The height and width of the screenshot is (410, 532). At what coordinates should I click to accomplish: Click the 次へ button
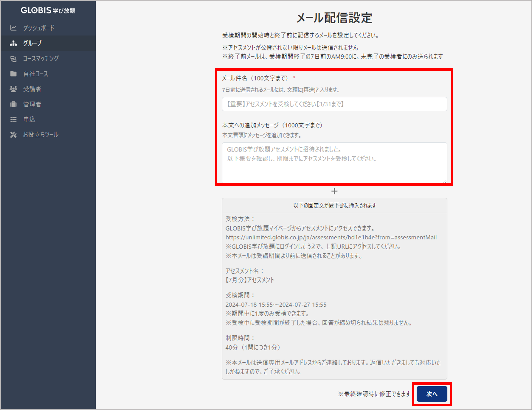coord(432,394)
